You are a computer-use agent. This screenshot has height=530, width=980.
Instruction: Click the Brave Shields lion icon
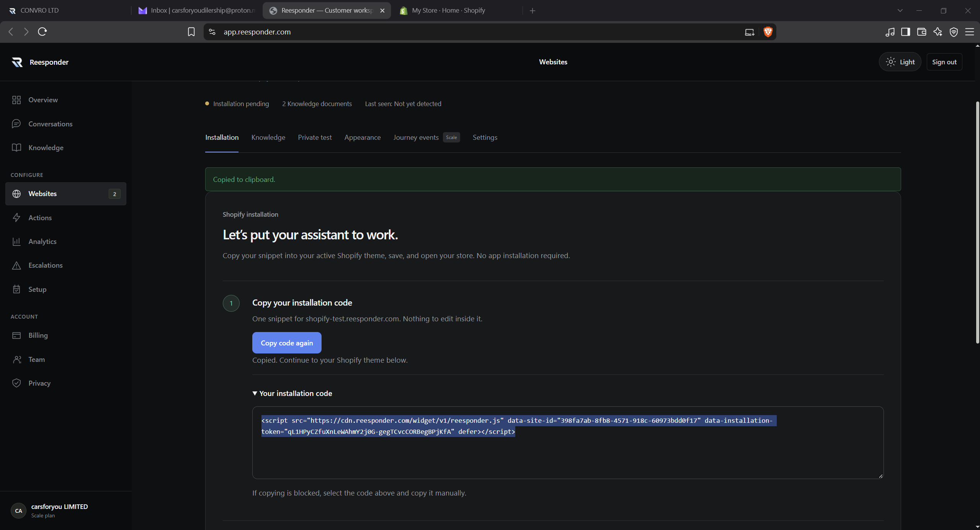pos(768,32)
